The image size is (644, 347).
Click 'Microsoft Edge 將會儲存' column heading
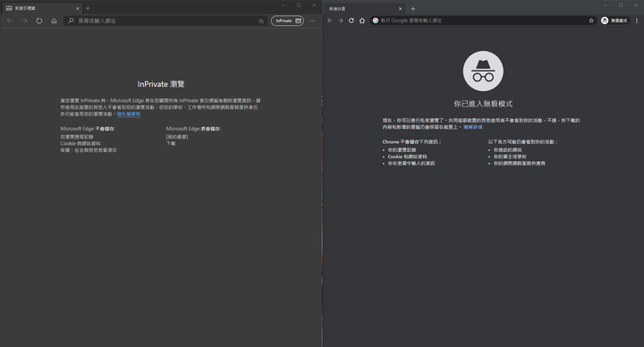tap(193, 129)
